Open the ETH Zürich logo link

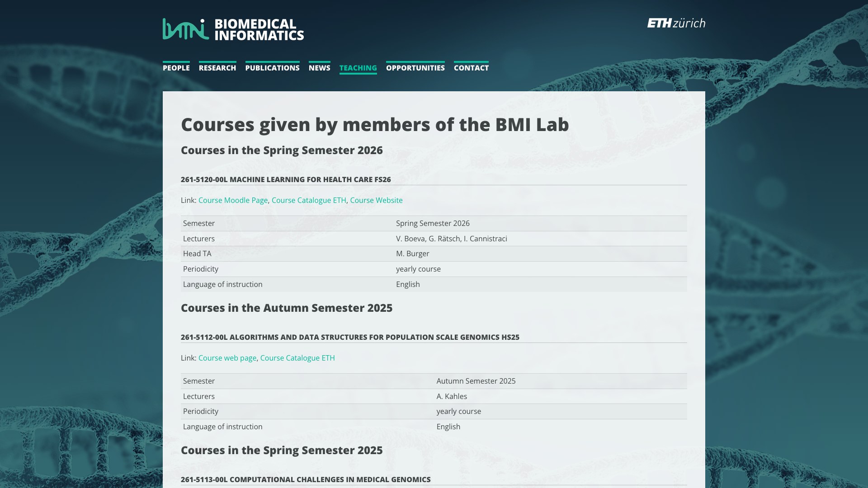676,23
